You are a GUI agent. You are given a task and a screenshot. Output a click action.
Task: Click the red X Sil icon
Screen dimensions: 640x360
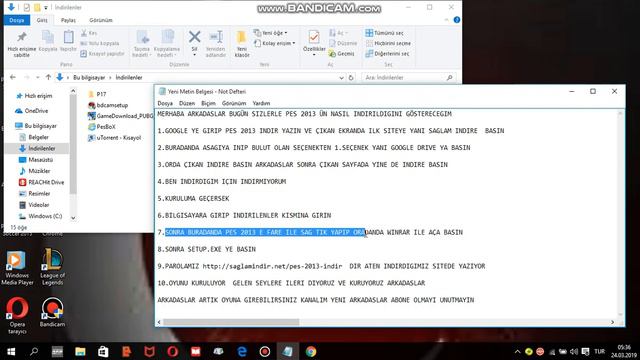[194, 37]
